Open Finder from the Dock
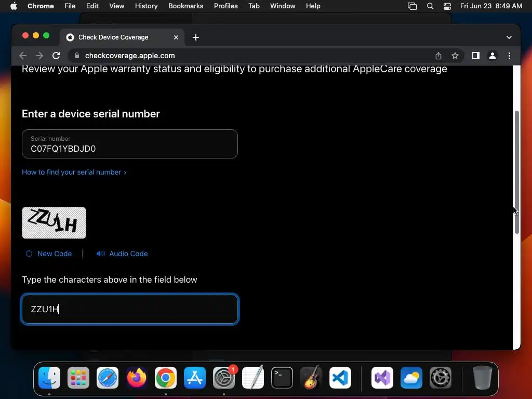This screenshot has height=399, width=532. [x=49, y=378]
